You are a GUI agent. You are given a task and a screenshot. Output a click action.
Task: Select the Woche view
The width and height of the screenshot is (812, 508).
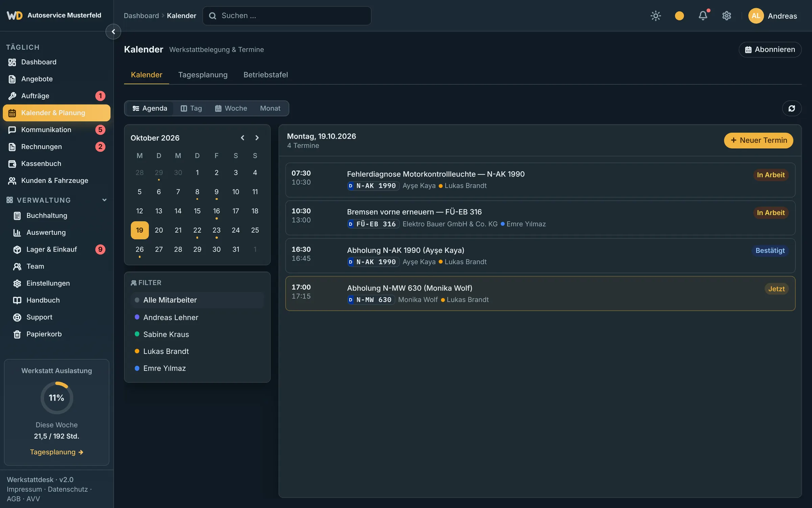point(231,108)
